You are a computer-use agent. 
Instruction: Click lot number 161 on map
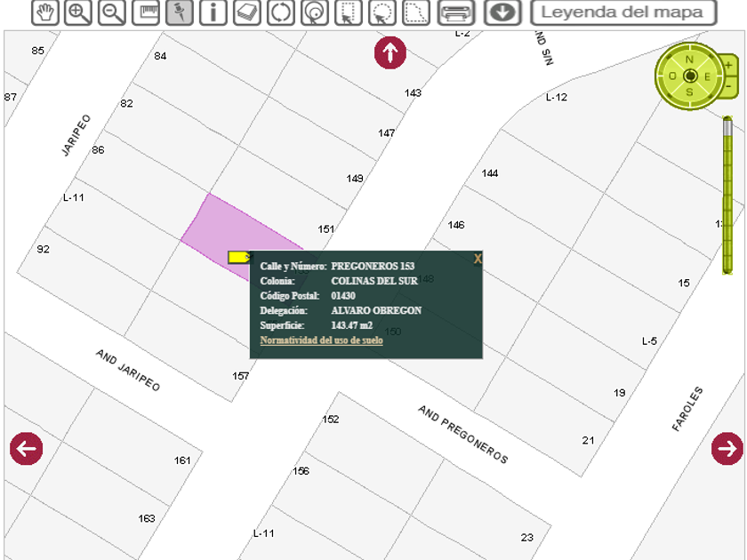[x=182, y=460]
